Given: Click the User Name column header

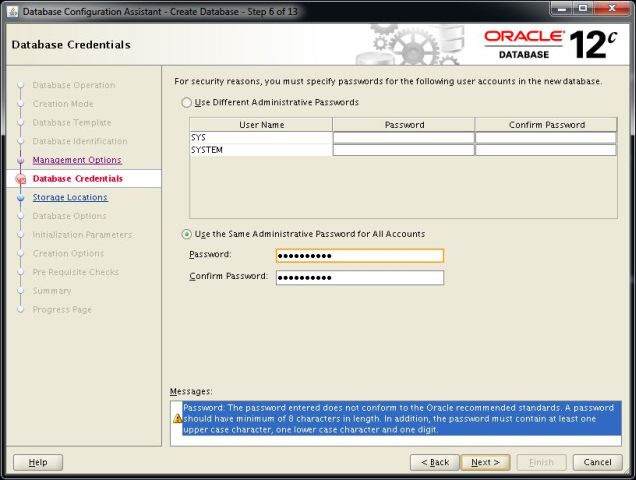Looking at the screenshot, I should click(x=261, y=125).
